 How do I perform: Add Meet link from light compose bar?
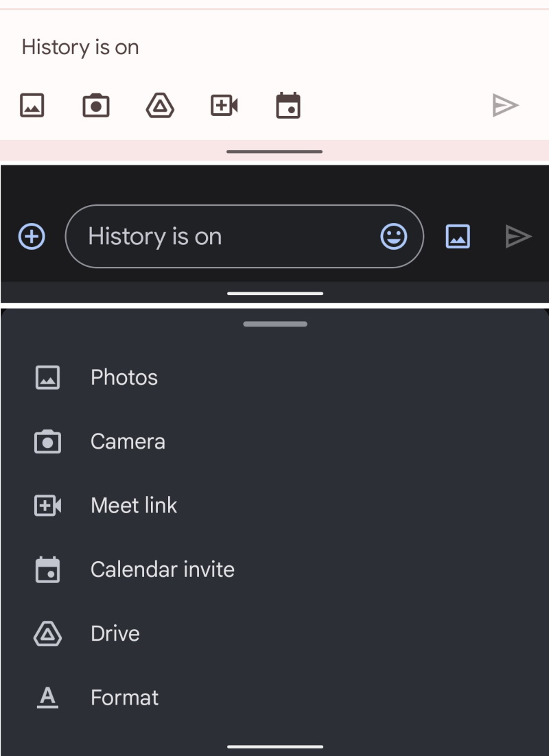[224, 105]
